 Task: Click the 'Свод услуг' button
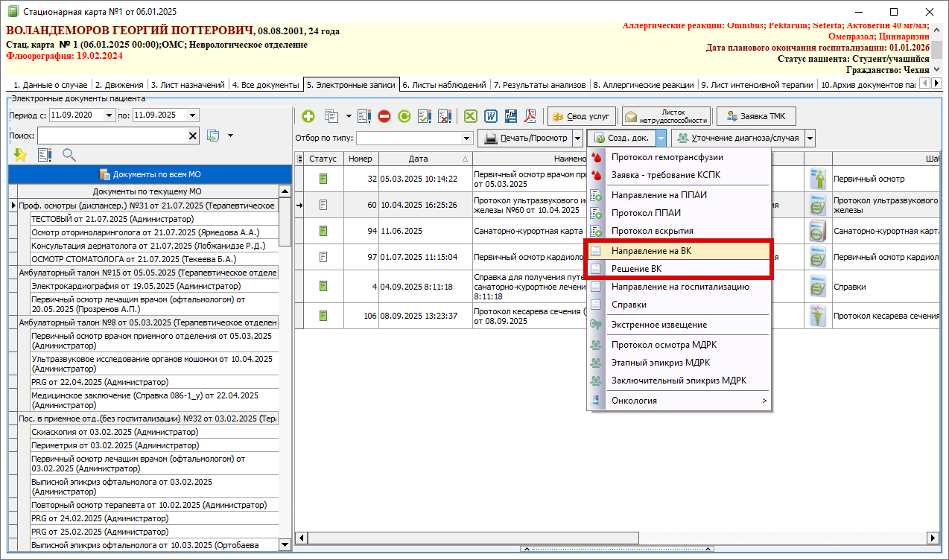pyautogui.click(x=581, y=116)
